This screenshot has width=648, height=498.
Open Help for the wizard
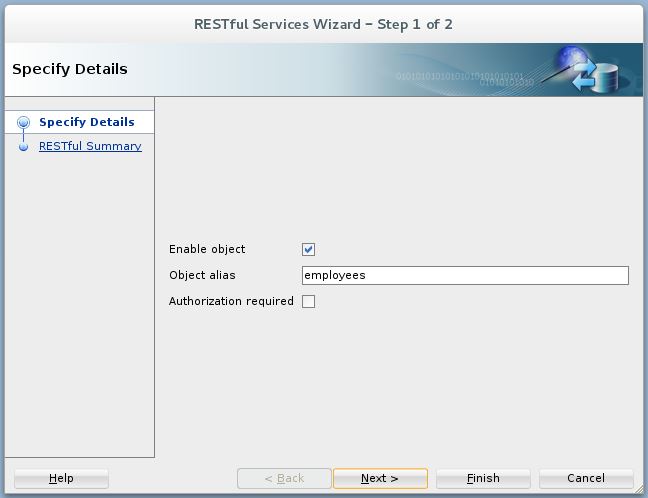[x=61, y=479]
